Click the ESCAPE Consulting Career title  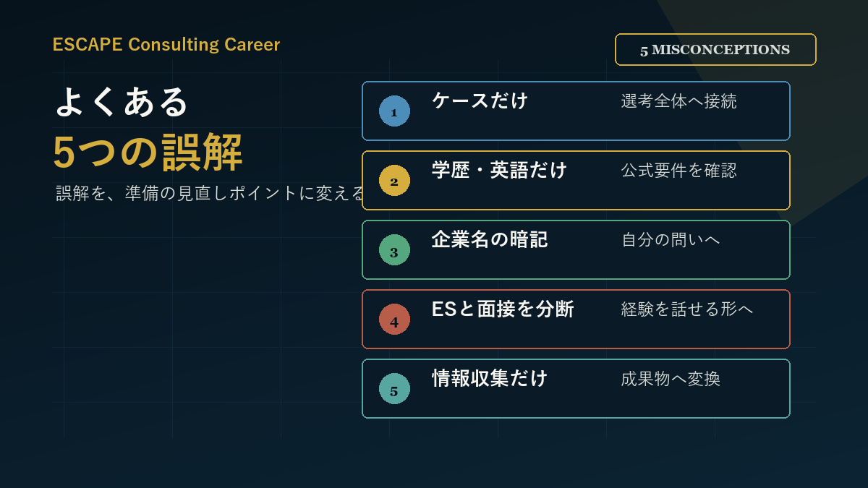click(166, 45)
